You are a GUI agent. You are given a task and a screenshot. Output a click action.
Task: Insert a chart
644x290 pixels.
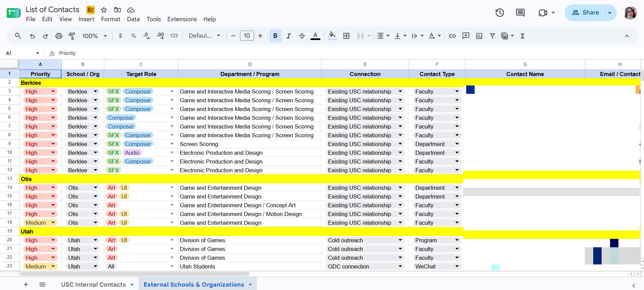pyautogui.click(x=479, y=36)
